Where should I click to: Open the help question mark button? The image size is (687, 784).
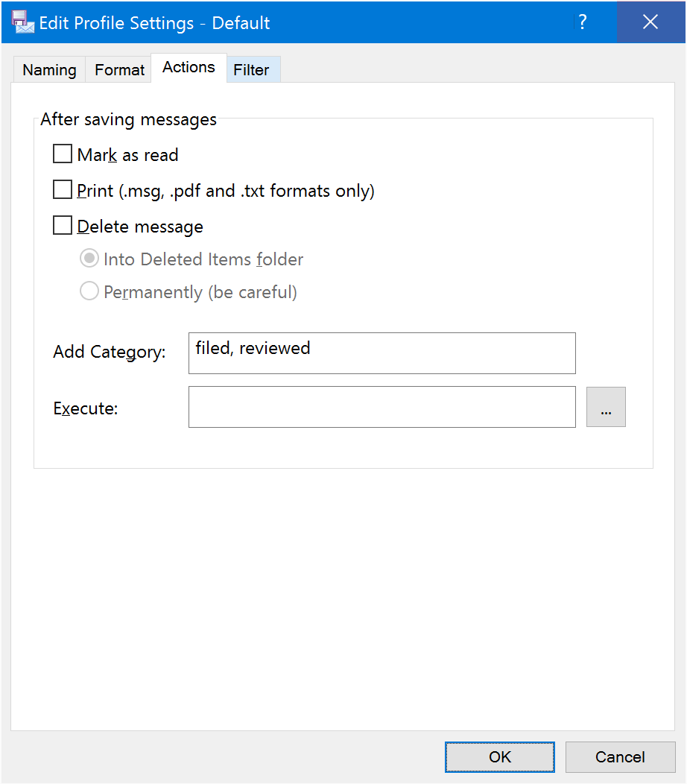[x=583, y=22]
